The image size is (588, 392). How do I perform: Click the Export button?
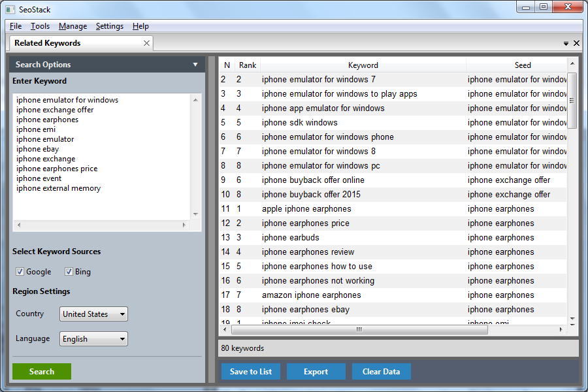(316, 371)
